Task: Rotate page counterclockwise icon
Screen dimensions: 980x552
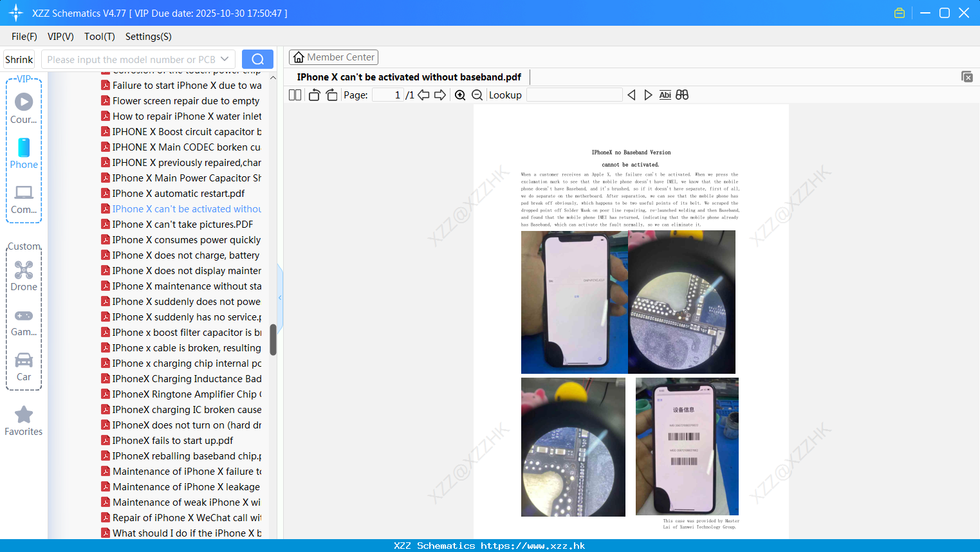Action: [314, 95]
